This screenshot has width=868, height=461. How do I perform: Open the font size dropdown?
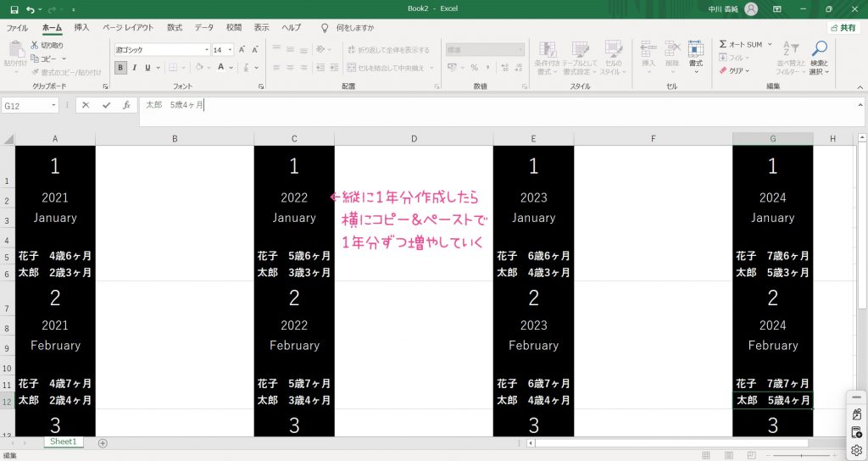tap(230, 50)
